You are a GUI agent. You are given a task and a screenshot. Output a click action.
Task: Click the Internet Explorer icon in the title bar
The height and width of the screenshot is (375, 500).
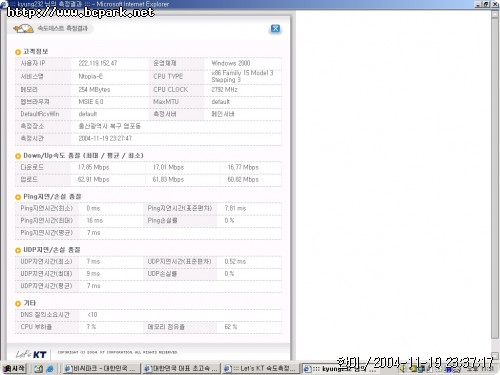point(4,4)
